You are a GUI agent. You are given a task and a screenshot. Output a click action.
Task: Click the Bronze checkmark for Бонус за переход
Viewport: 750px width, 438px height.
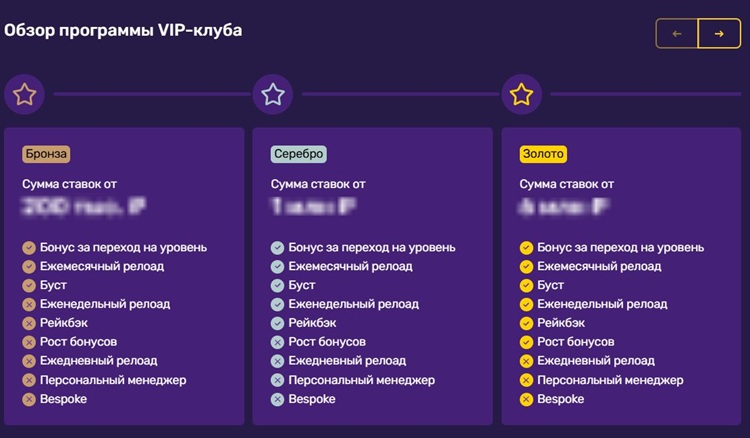29,248
